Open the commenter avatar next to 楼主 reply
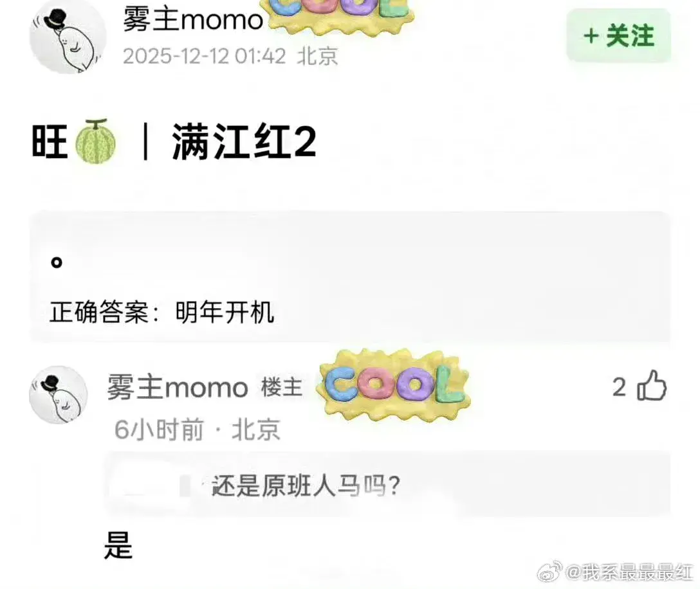Viewport: 700px width, 589px height. click(59, 395)
